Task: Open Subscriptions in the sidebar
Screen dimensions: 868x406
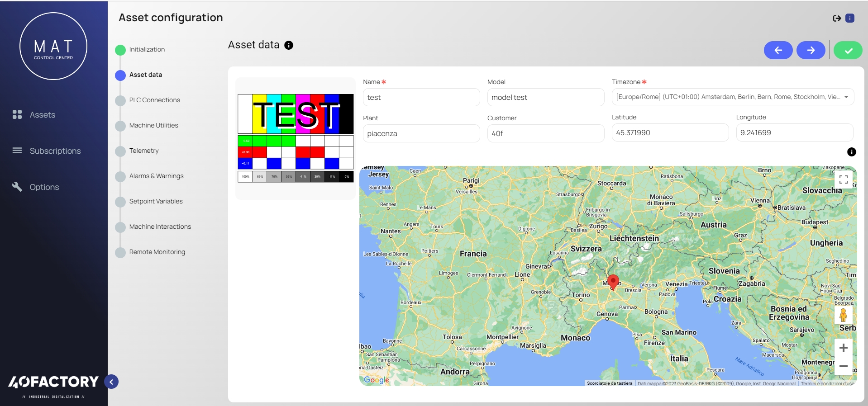Action: pos(55,151)
